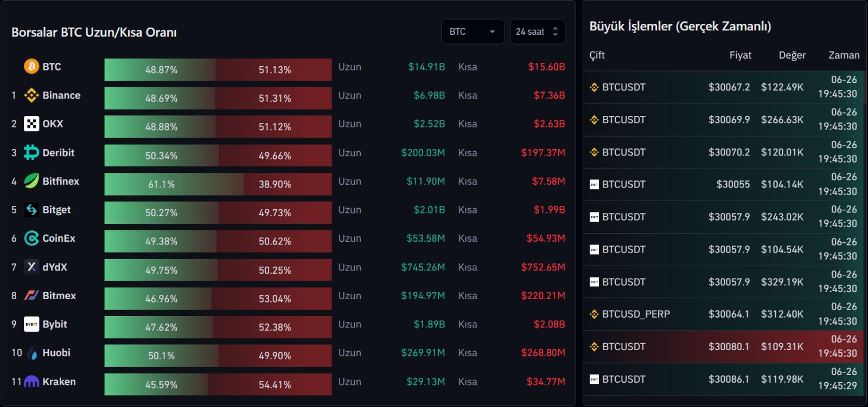Click Huobi long value $269.91M
The height and width of the screenshot is (407, 868).
[423, 353]
